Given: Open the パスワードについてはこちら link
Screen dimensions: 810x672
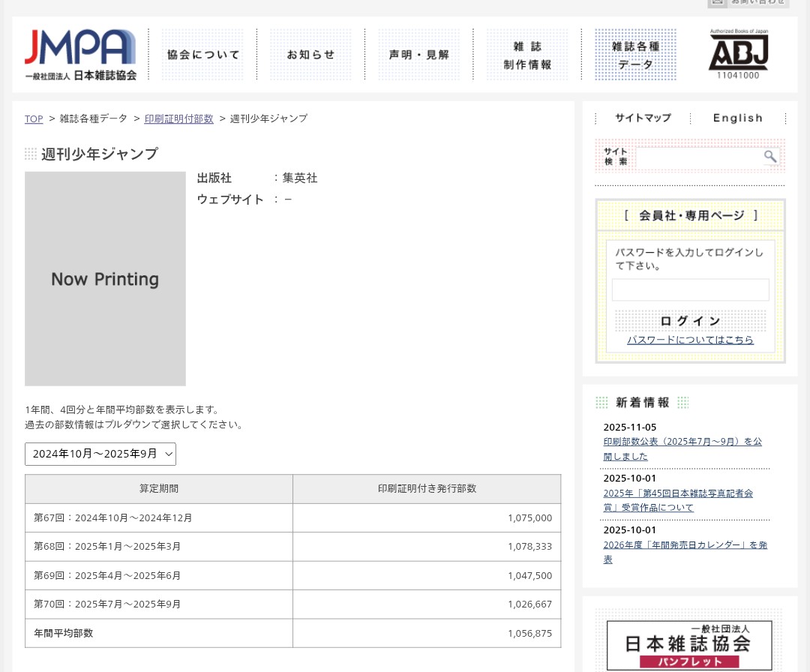Looking at the screenshot, I should [690, 340].
